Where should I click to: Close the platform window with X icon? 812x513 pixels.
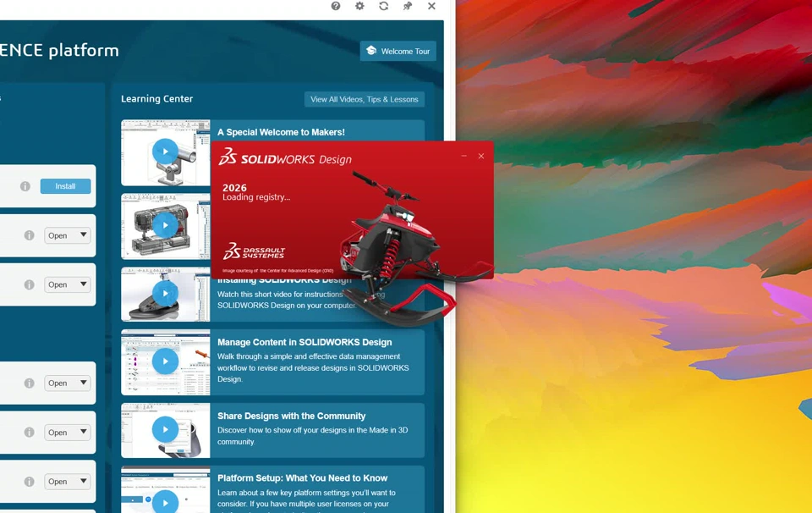(x=431, y=6)
